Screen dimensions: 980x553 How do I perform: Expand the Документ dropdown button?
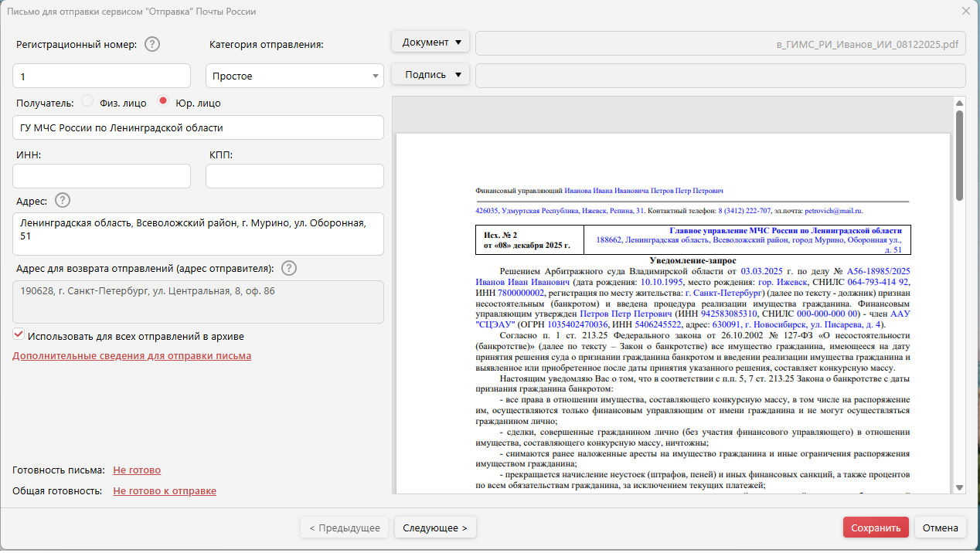pyautogui.click(x=430, y=42)
